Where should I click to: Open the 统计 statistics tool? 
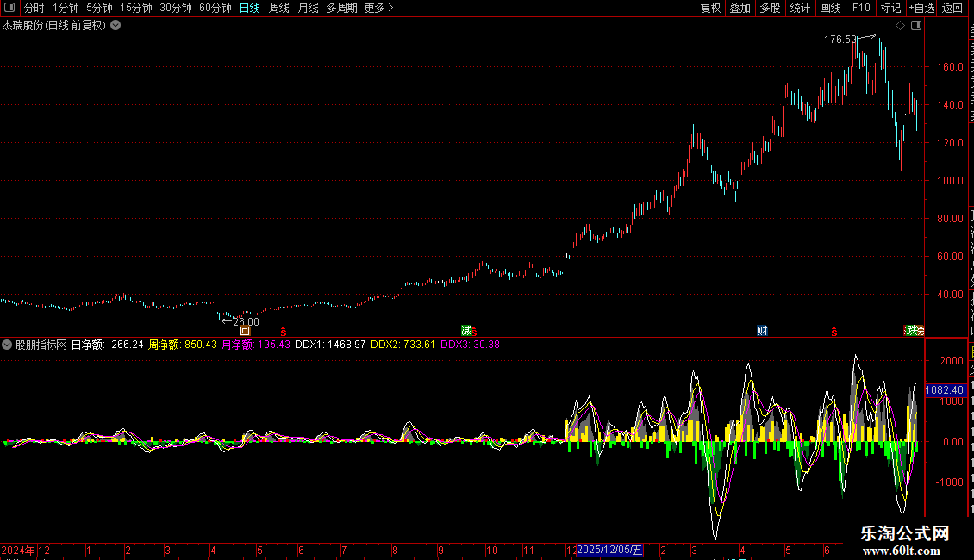pos(799,8)
